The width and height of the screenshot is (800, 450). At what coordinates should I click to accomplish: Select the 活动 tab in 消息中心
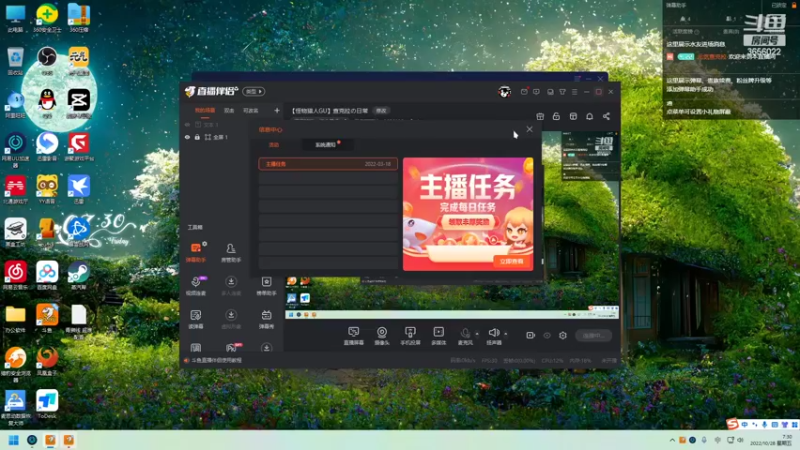click(x=274, y=145)
